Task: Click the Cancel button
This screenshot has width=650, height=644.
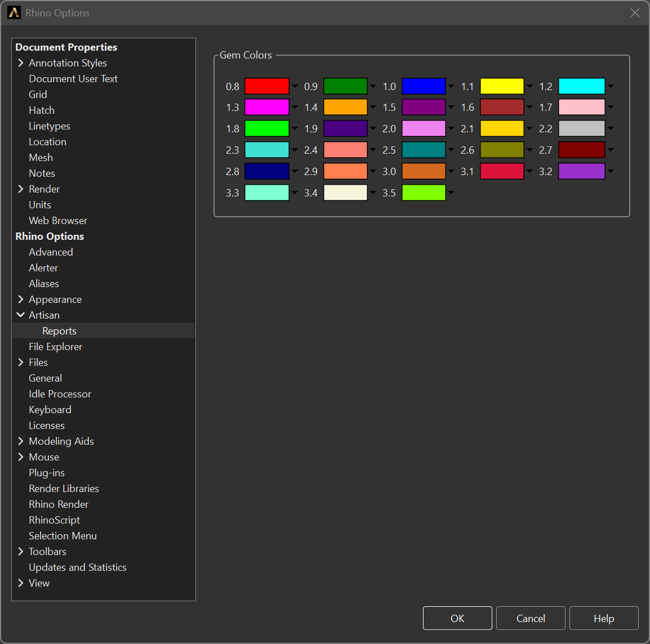Action: tap(531, 618)
